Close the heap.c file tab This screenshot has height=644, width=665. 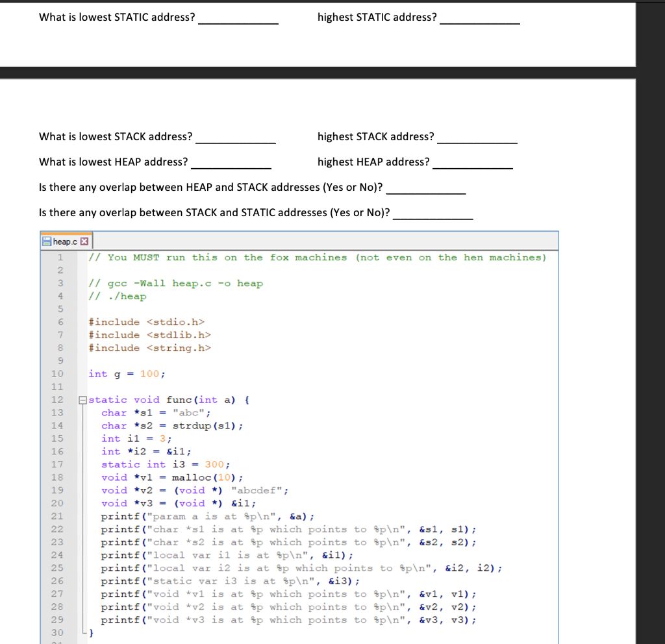click(84, 240)
